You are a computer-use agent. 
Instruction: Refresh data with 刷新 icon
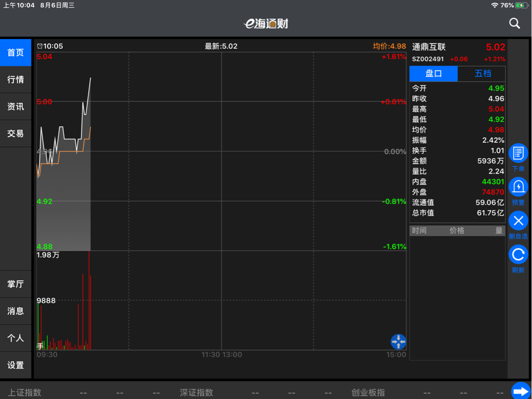[518, 255]
